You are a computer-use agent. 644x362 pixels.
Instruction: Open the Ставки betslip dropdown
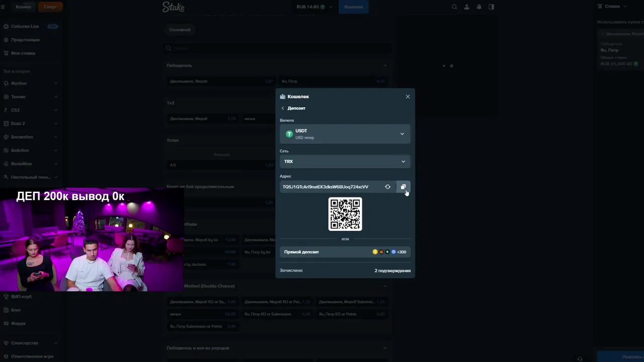(612, 7)
